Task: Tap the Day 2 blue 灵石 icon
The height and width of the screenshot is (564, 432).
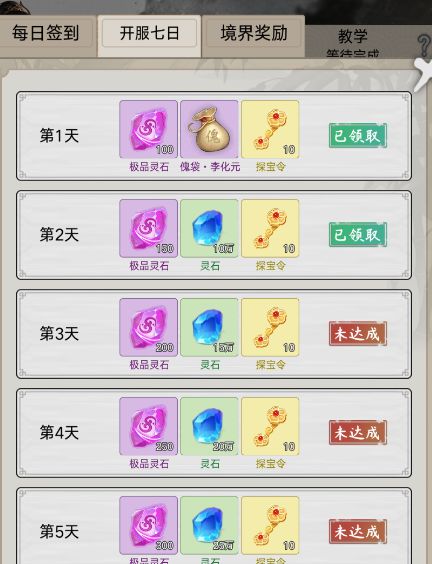Action: pos(209,228)
